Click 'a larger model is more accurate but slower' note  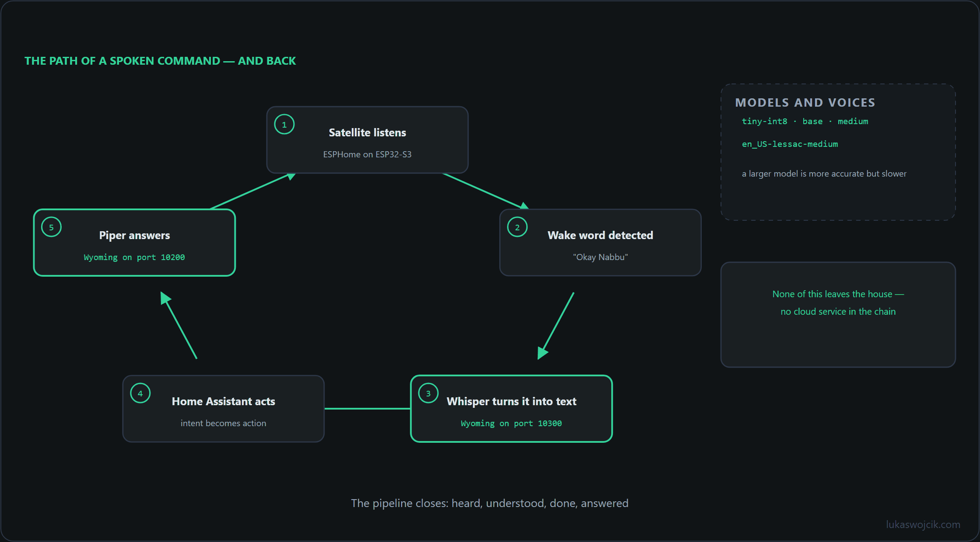[824, 174]
